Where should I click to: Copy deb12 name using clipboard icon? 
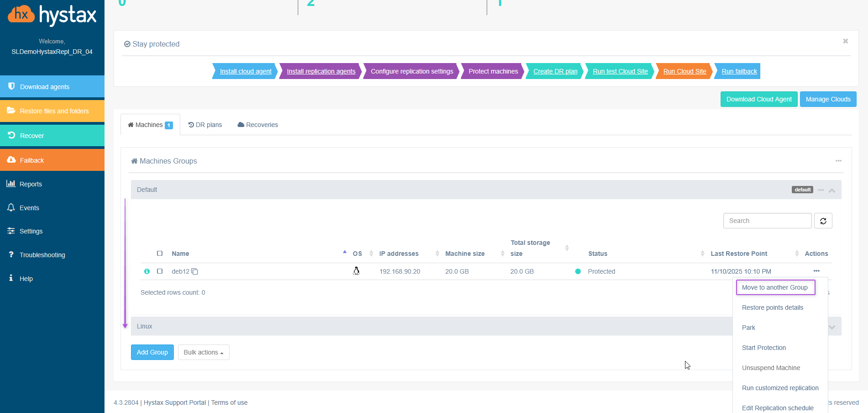pos(195,271)
